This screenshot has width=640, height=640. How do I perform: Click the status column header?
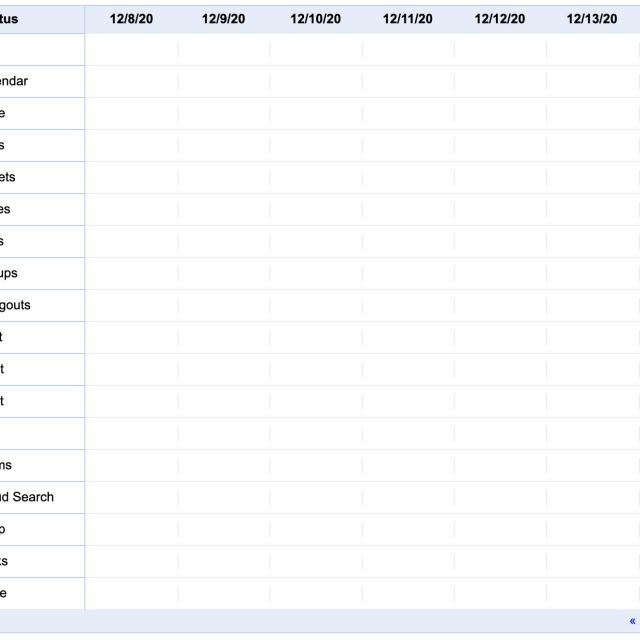click(x=10, y=19)
